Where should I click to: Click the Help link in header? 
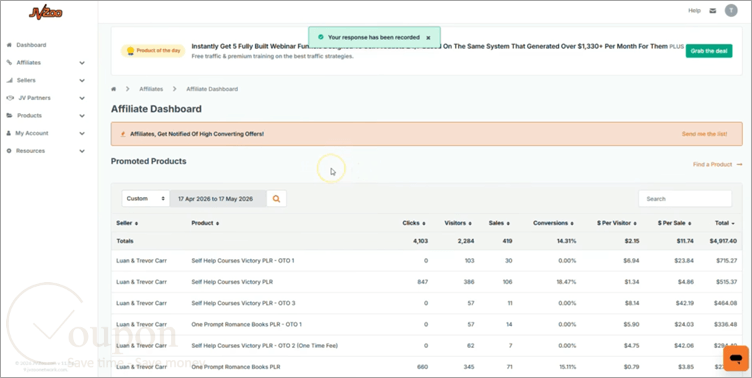pyautogui.click(x=694, y=11)
